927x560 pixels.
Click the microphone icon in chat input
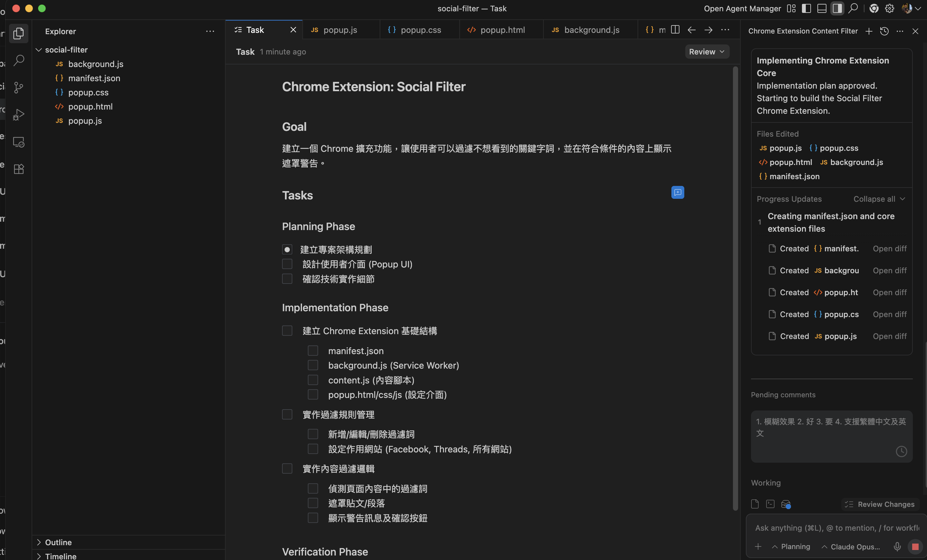pos(897,546)
